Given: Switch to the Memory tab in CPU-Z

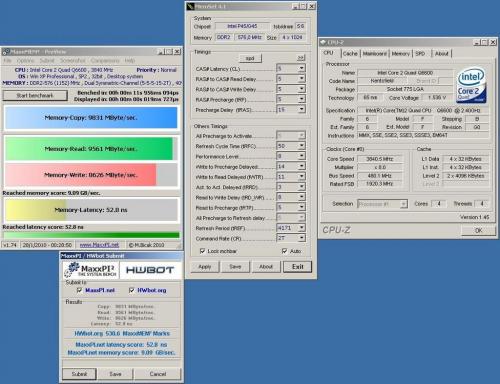Looking at the screenshot, I should click(401, 53).
